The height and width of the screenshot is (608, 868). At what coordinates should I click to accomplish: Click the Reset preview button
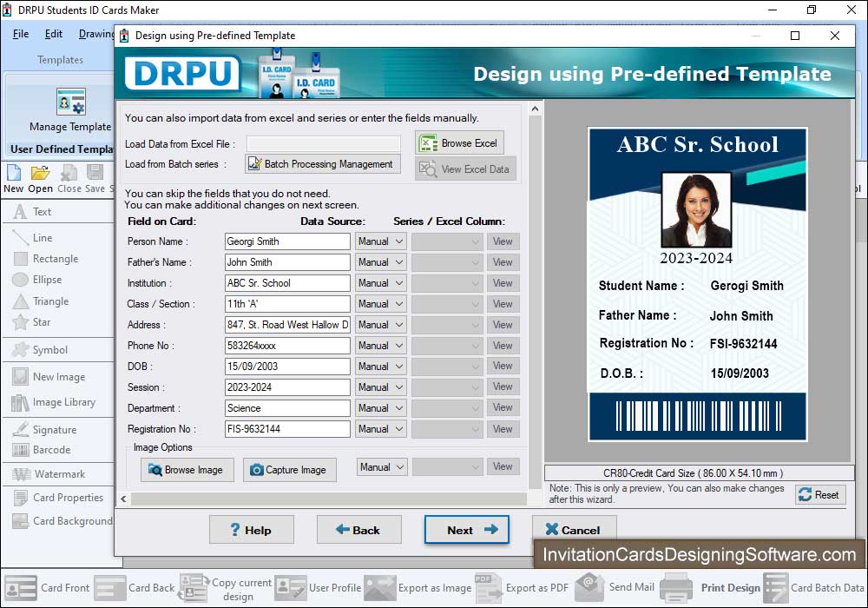(x=821, y=494)
